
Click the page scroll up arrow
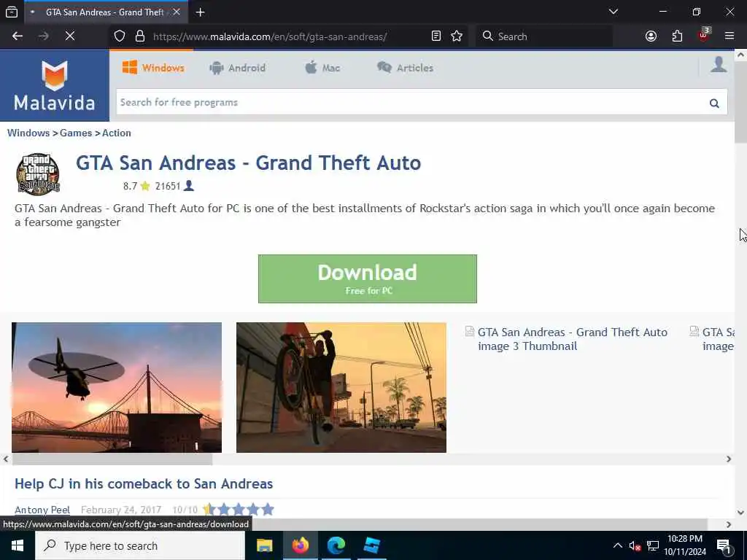pos(741,55)
